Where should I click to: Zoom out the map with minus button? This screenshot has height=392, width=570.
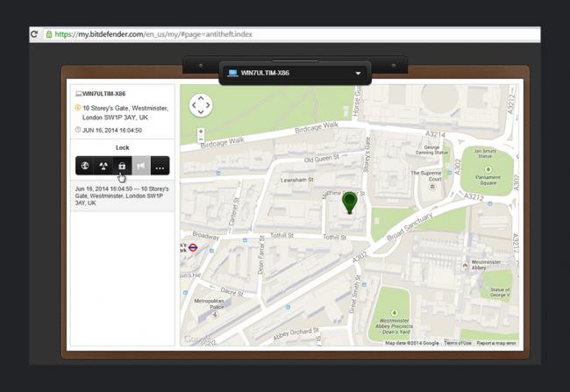pyautogui.click(x=201, y=140)
